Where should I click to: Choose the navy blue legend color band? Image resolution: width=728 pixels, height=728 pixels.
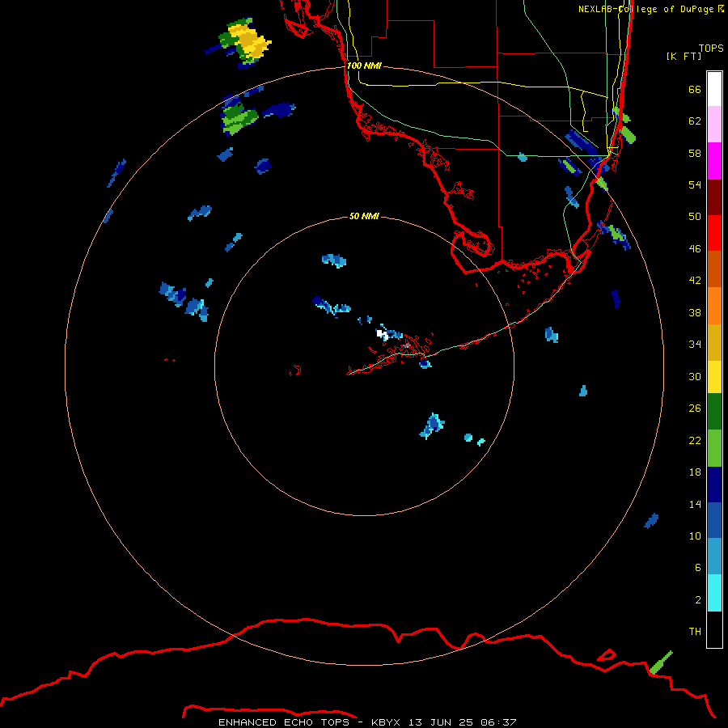pyautogui.click(x=714, y=485)
